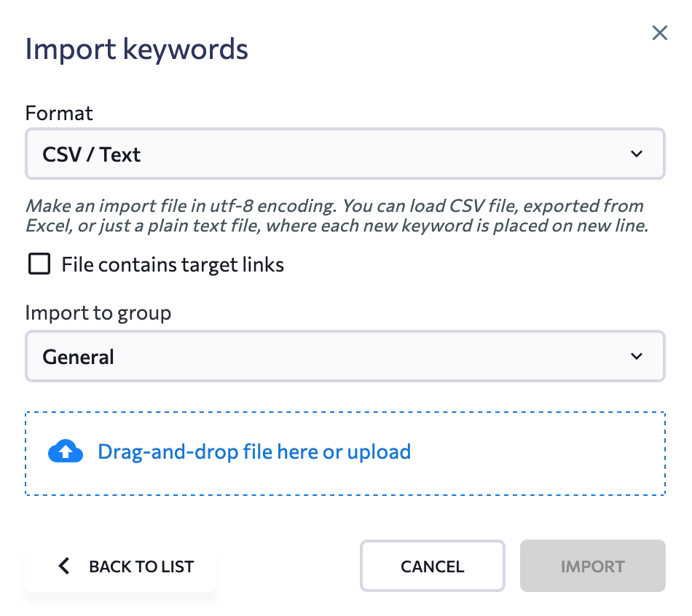Click the italic utf-8 encoding help text
The height and width of the screenshot is (616, 692).
pyautogui.click(x=337, y=216)
